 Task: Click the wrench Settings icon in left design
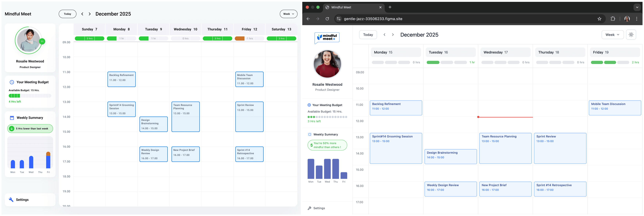[x=11, y=200]
